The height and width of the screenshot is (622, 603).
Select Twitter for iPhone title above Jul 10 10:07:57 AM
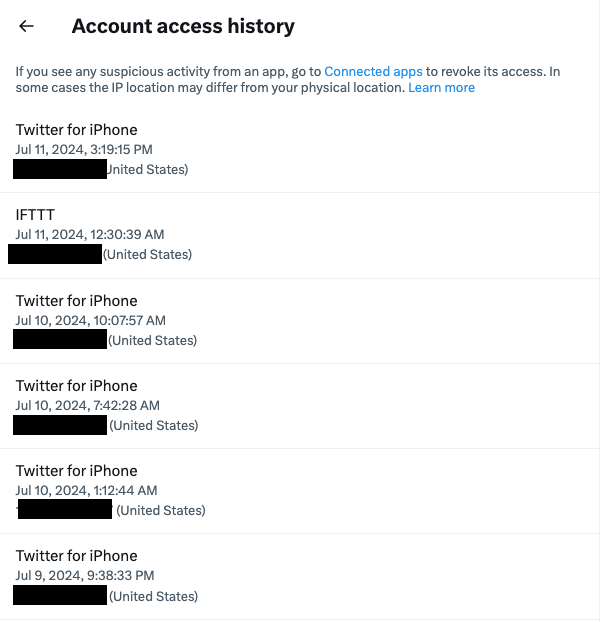coord(76,301)
